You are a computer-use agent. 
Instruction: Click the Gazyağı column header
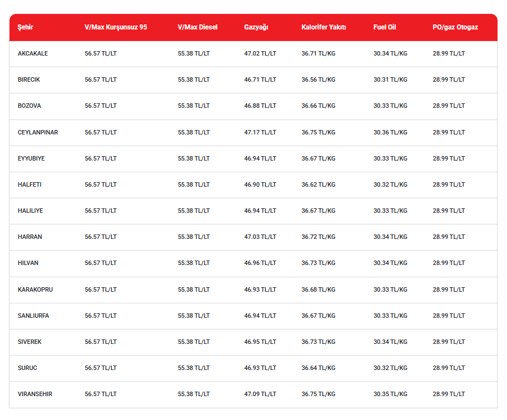(256, 27)
